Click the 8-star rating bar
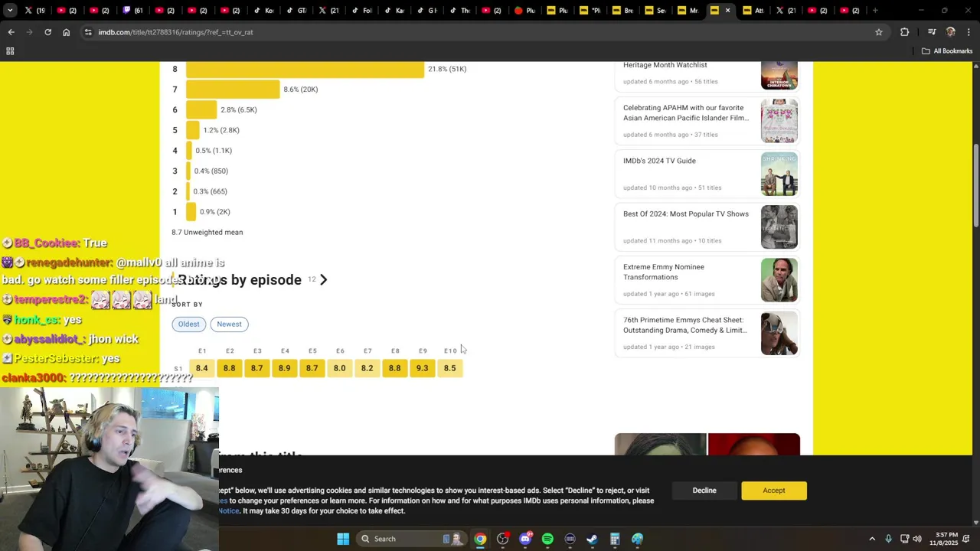980x551 pixels. [305, 69]
